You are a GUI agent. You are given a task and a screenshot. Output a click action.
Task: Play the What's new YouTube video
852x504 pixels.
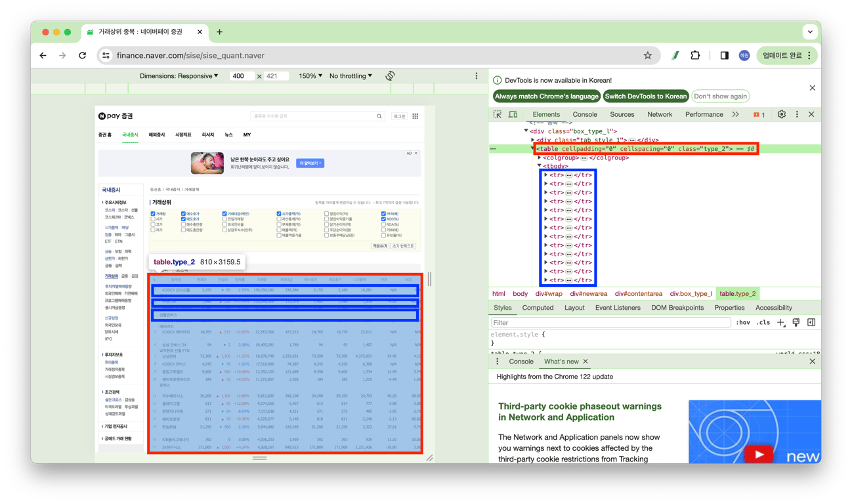tap(759, 454)
